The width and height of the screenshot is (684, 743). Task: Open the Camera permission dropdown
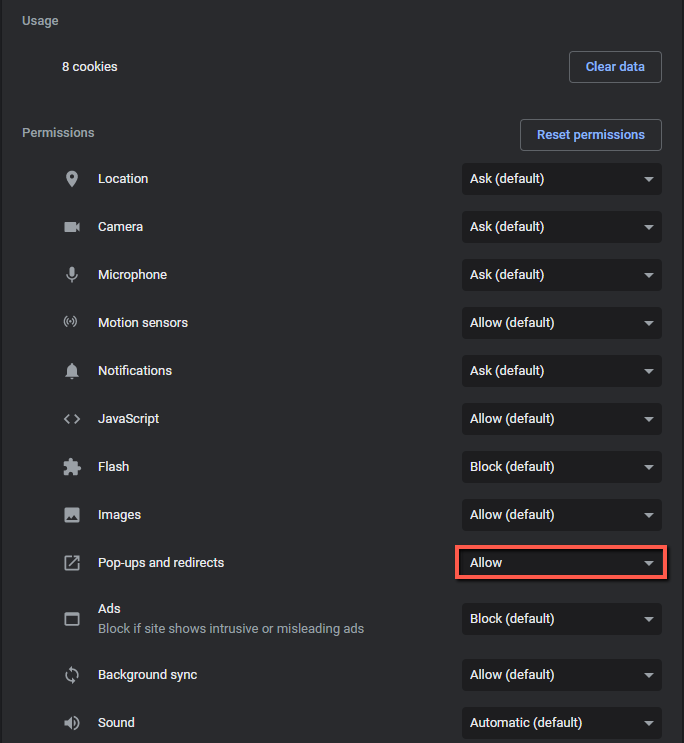(562, 227)
